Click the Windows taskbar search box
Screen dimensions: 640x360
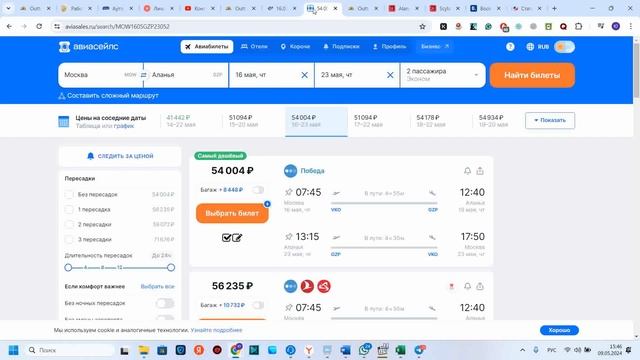click(70, 350)
